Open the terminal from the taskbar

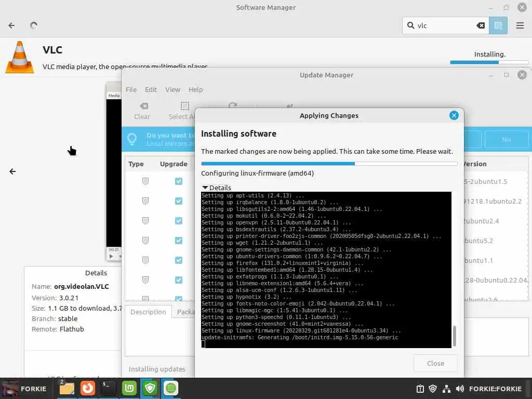point(108,388)
